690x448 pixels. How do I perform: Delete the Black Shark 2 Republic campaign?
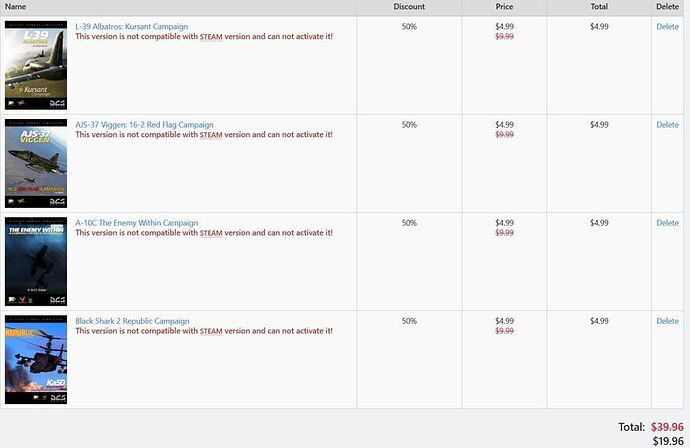click(x=668, y=321)
